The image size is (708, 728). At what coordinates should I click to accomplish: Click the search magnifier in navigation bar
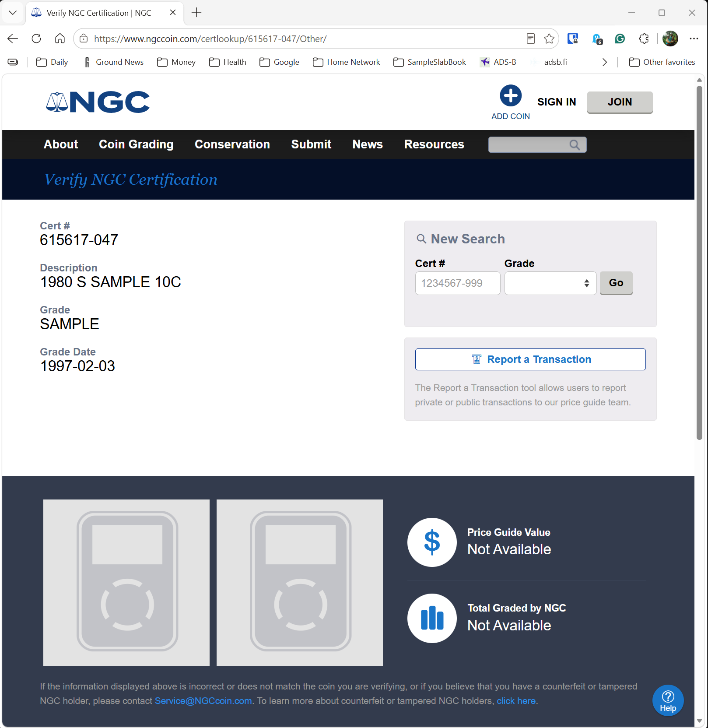575,145
